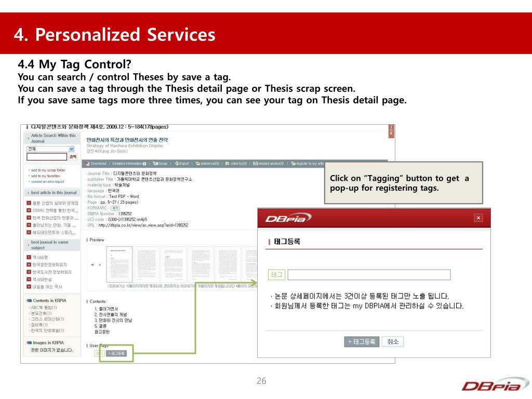Open best article number 1 캠툰 산업의
This screenshot has height=399, width=532.
52,203
